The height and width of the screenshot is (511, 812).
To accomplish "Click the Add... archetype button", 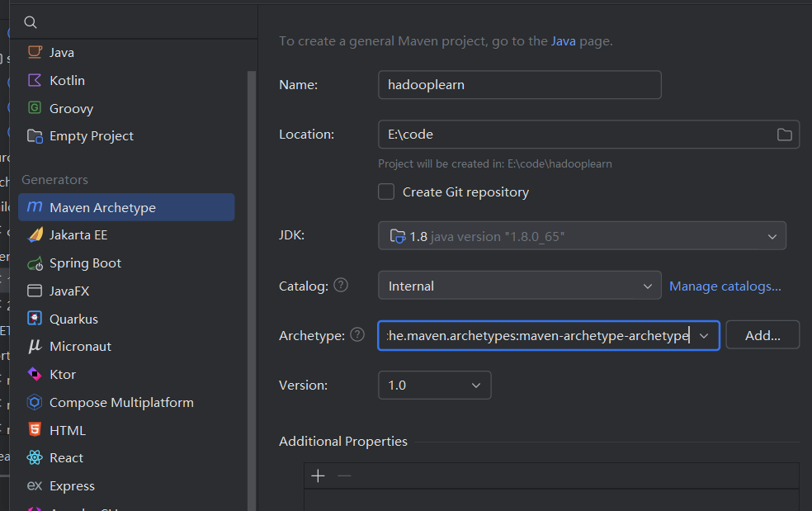I will [762, 335].
